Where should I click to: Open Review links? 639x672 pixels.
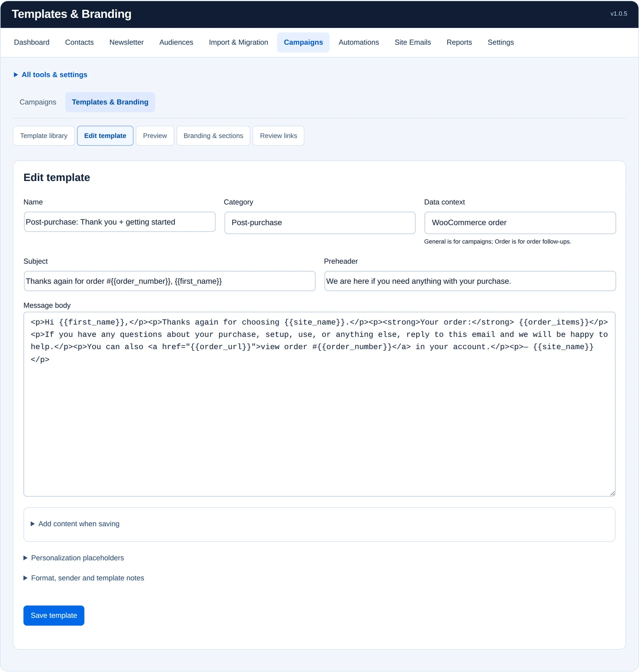point(278,136)
